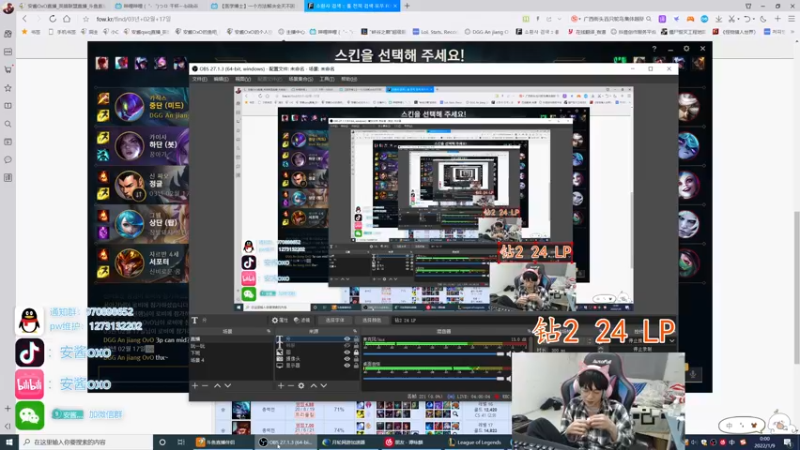The image size is (800, 450).
Task: Open the second OBS menu bar item
Action: 221,80
